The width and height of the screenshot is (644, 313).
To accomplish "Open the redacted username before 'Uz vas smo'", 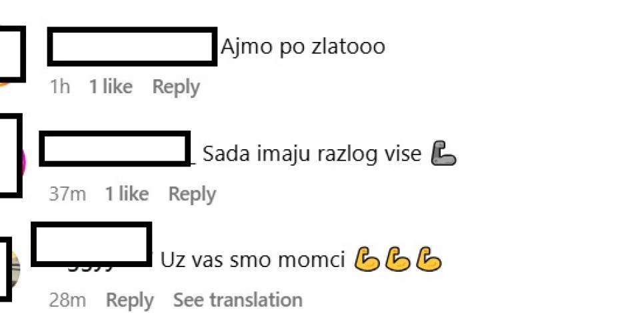I will pos(91,244).
